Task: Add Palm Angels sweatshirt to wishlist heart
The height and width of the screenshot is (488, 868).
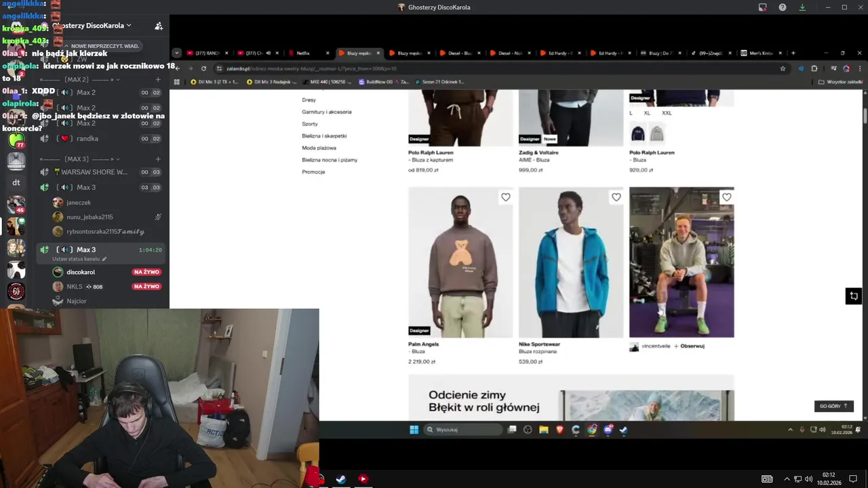Action: pyautogui.click(x=505, y=197)
